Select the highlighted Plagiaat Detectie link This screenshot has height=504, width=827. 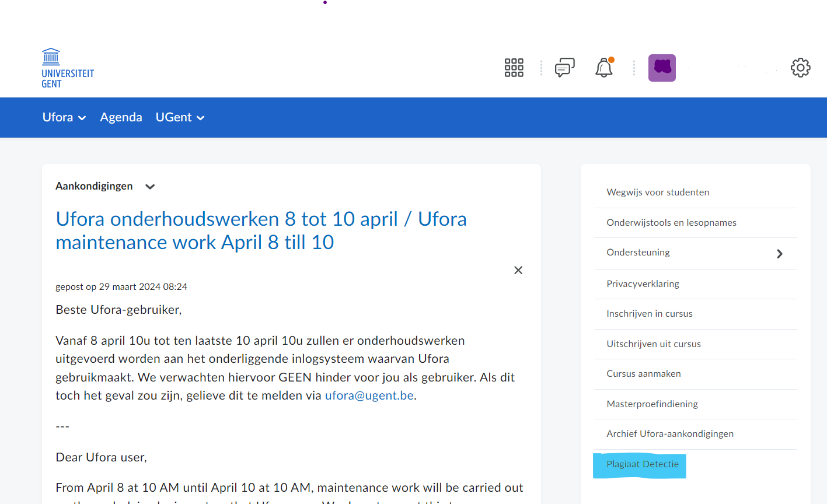pyautogui.click(x=642, y=464)
